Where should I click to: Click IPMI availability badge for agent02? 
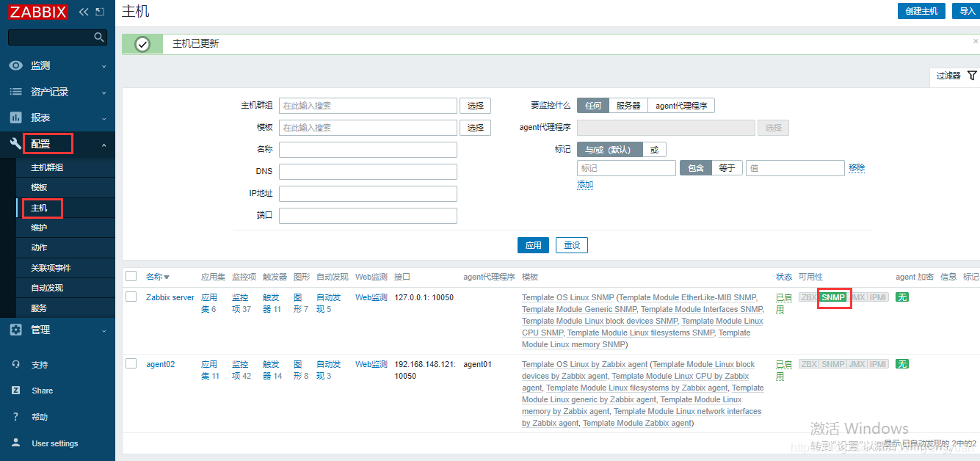879,364
